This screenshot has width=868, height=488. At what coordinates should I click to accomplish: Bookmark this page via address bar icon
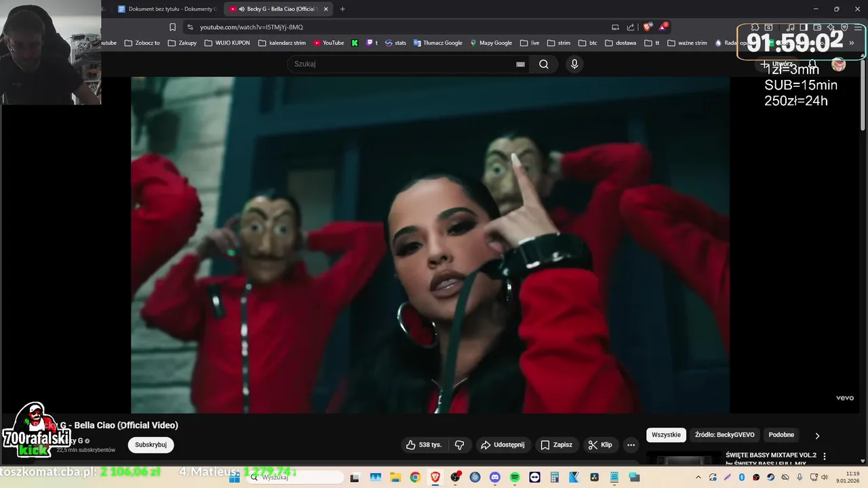172,27
